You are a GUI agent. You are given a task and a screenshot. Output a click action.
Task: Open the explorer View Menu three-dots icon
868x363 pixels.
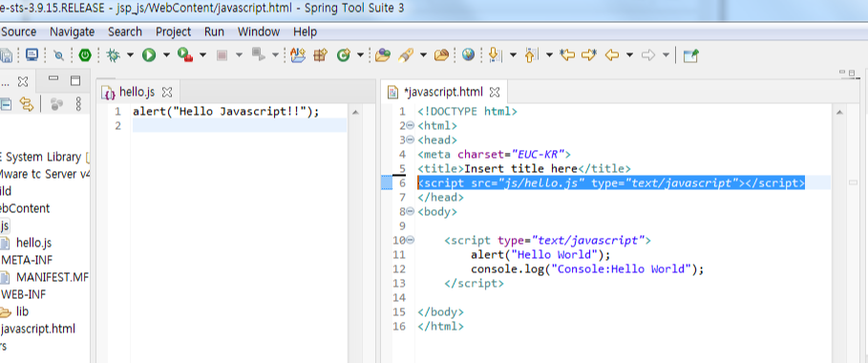click(78, 103)
